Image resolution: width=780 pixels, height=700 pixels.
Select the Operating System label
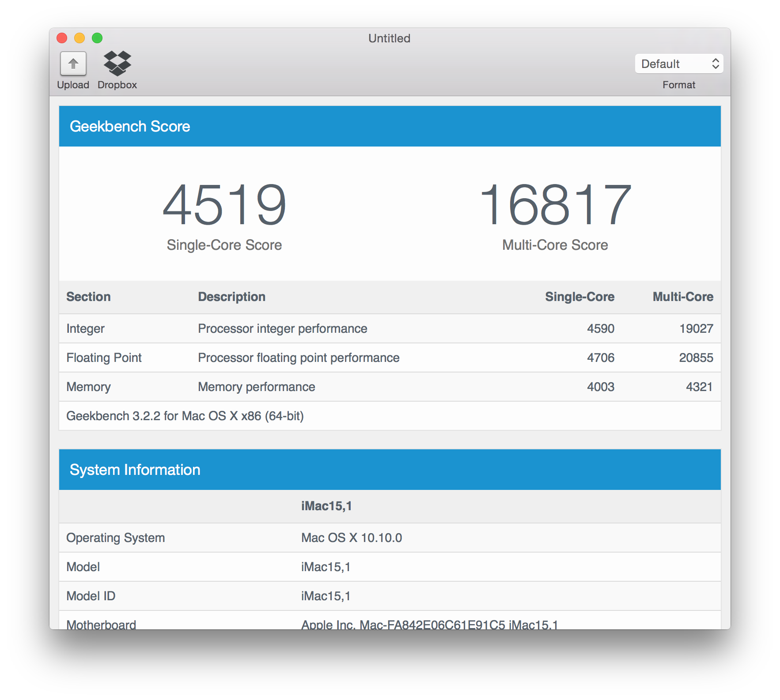116,538
